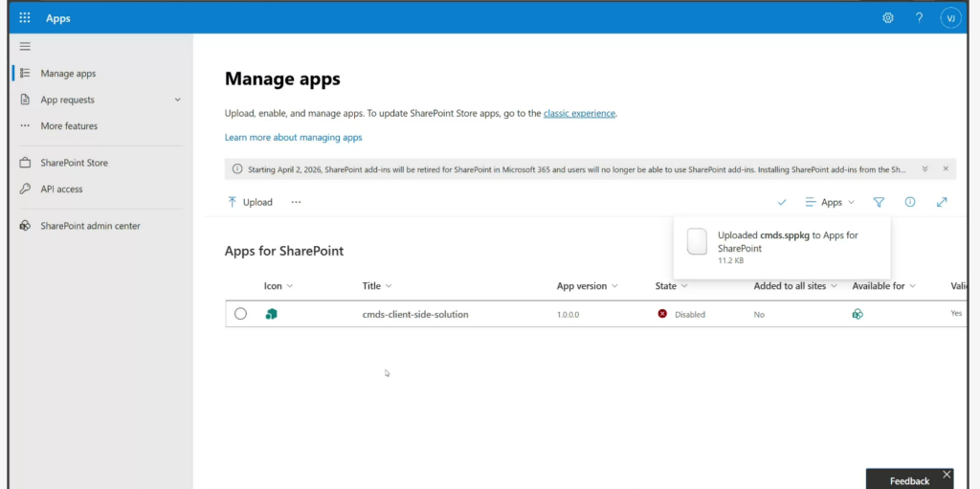Click the cmds-client-side-solution app icon
Image resolution: width=980 pixels, height=489 pixels.
pyautogui.click(x=271, y=314)
